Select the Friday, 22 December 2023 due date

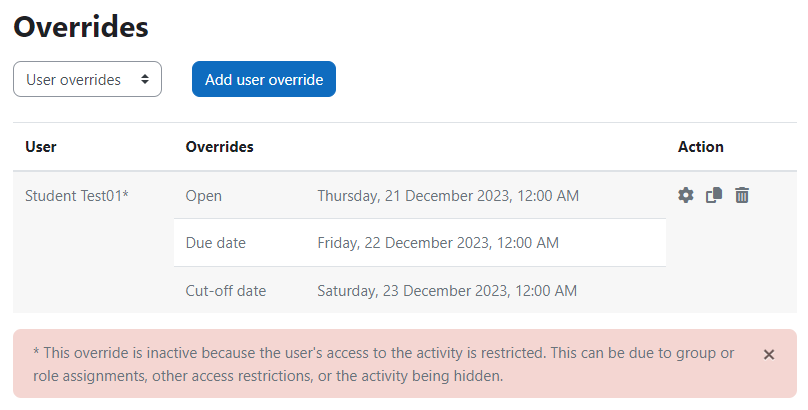coord(438,243)
